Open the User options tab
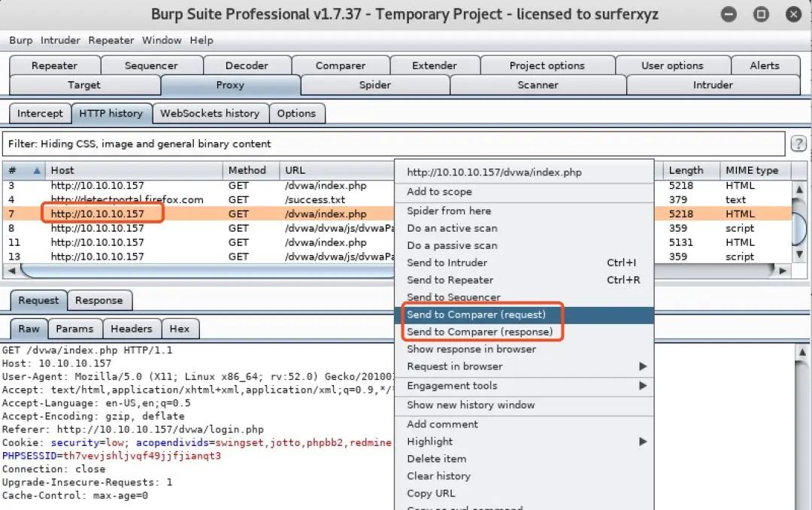The image size is (812, 510). 672,65
